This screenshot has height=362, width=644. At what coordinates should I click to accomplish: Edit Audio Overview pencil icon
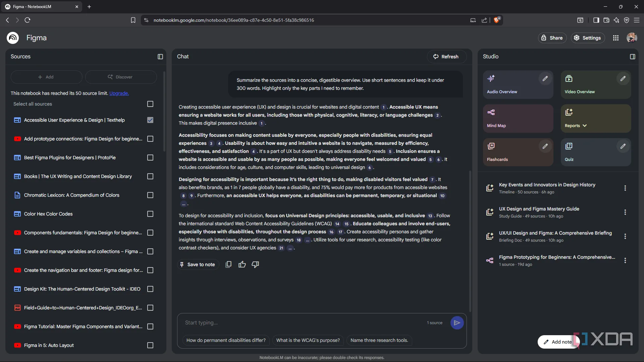pos(545,78)
